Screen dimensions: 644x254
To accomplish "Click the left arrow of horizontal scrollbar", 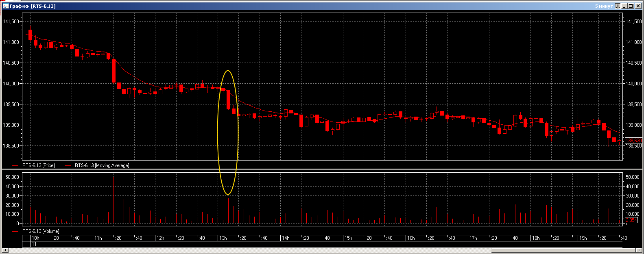I will (x=5, y=250).
